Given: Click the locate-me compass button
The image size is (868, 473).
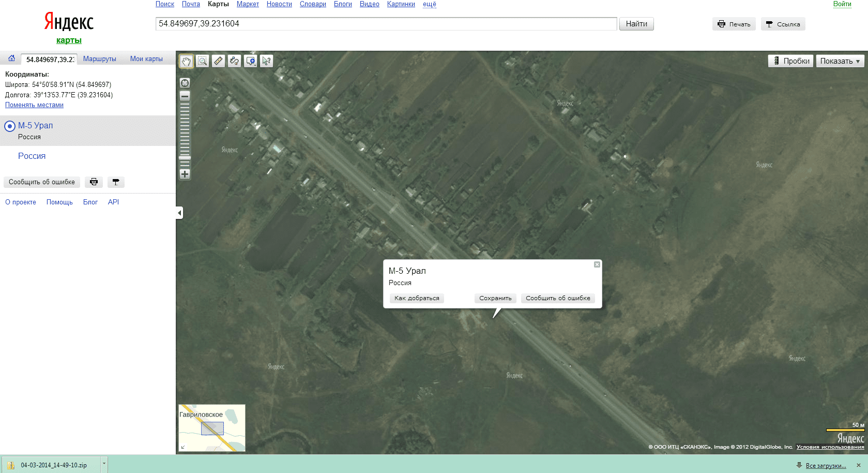Looking at the screenshot, I should tap(185, 83).
